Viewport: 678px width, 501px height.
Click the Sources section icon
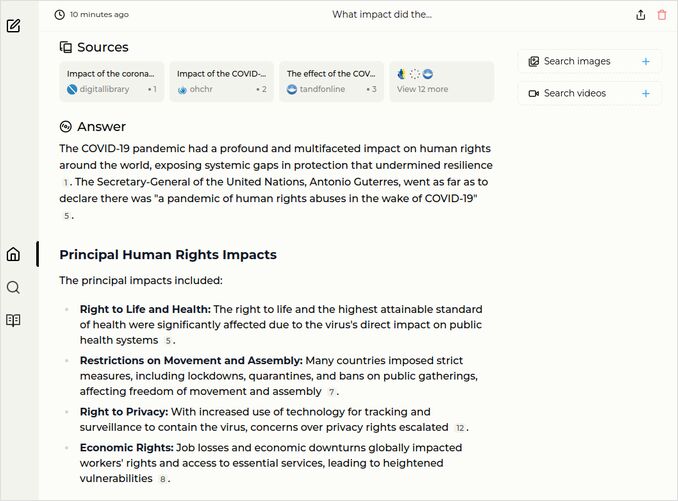(x=66, y=47)
